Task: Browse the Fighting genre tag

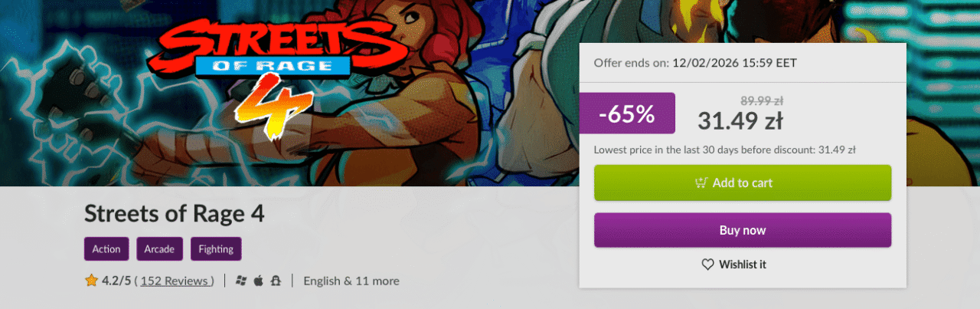Action: tap(216, 249)
